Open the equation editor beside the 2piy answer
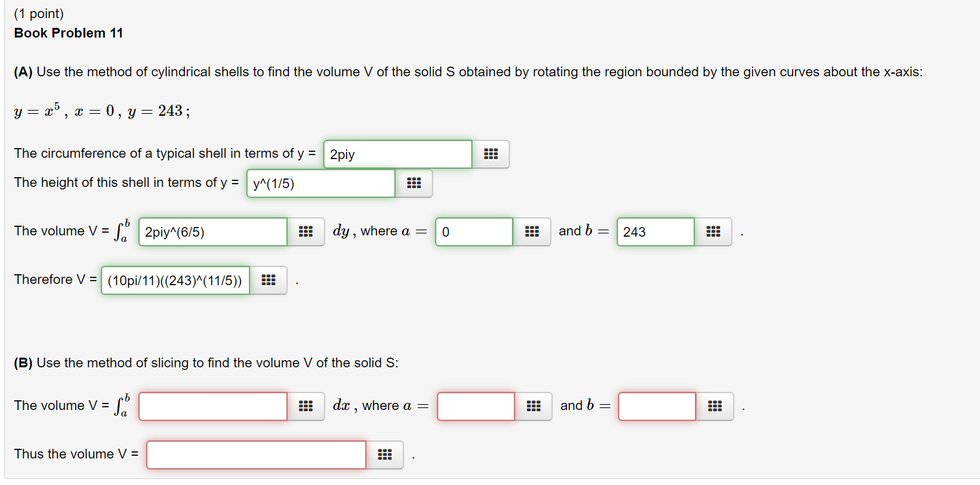The image size is (980, 485). pos(491,153)
